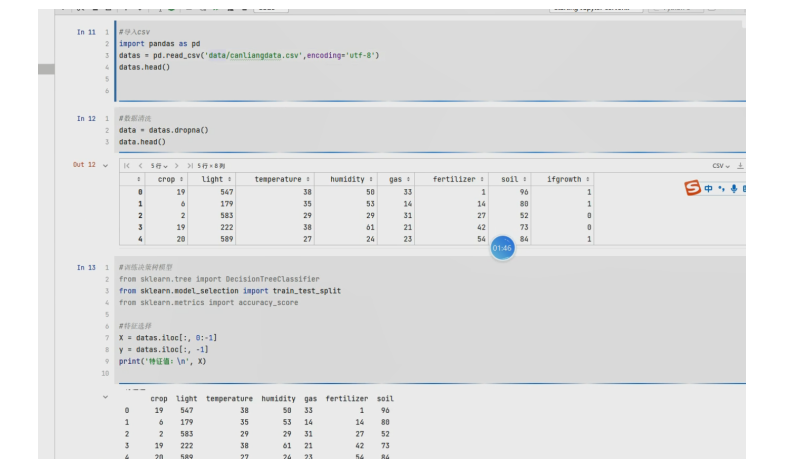803x468 pixels.
Task: Select light value 589 in Out 12 table
Action: 227,239
